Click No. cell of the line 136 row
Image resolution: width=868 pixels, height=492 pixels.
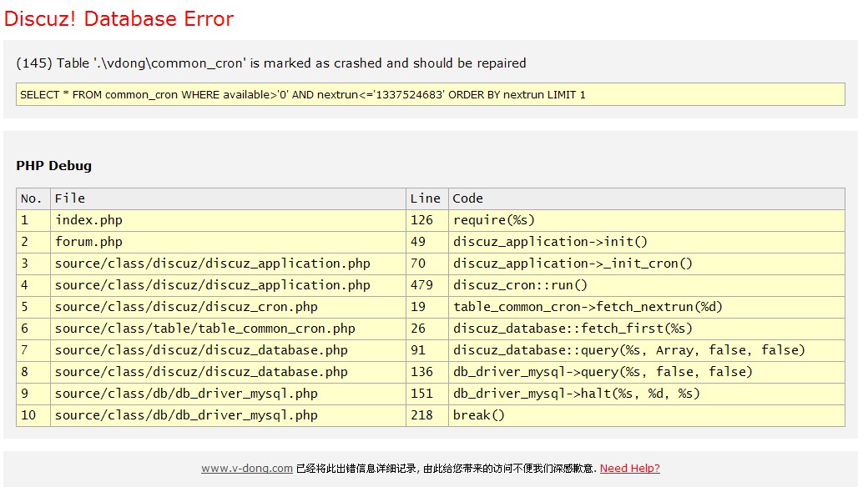pyautogui.click(x=33, y=372)
